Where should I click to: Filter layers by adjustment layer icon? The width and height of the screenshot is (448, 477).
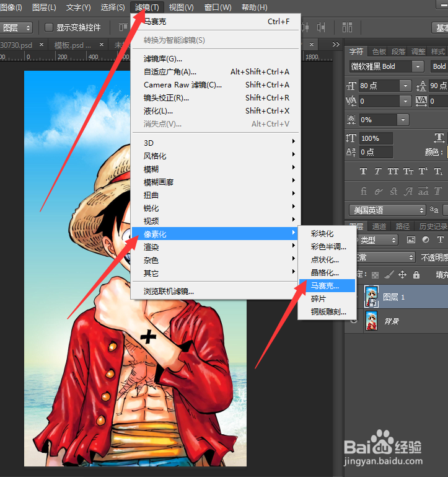click(x=426, y=239)
